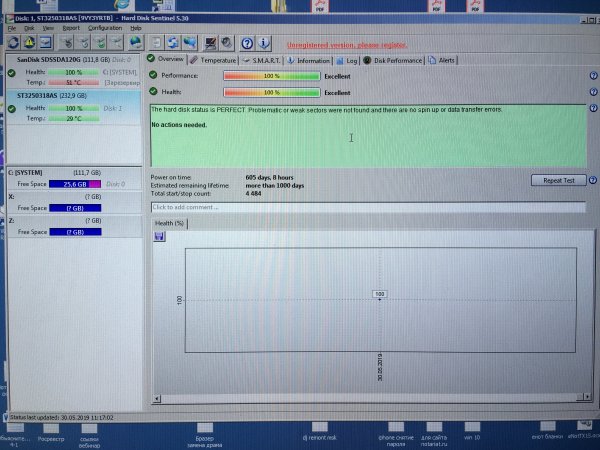This screenshot has width=600, height=450.
Task: Click the refresh toolbar icon
Action: click(x=15, y=43)
